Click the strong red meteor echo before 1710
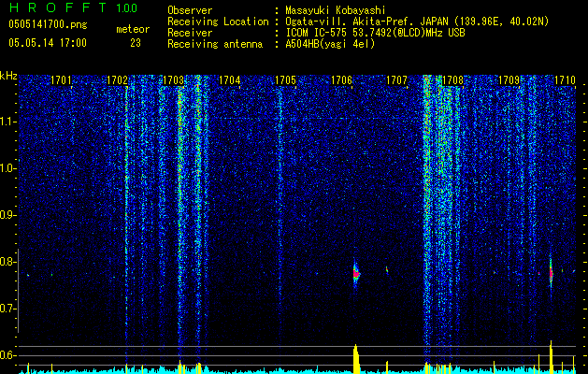The image size is (588, 374). pos(551,273)
